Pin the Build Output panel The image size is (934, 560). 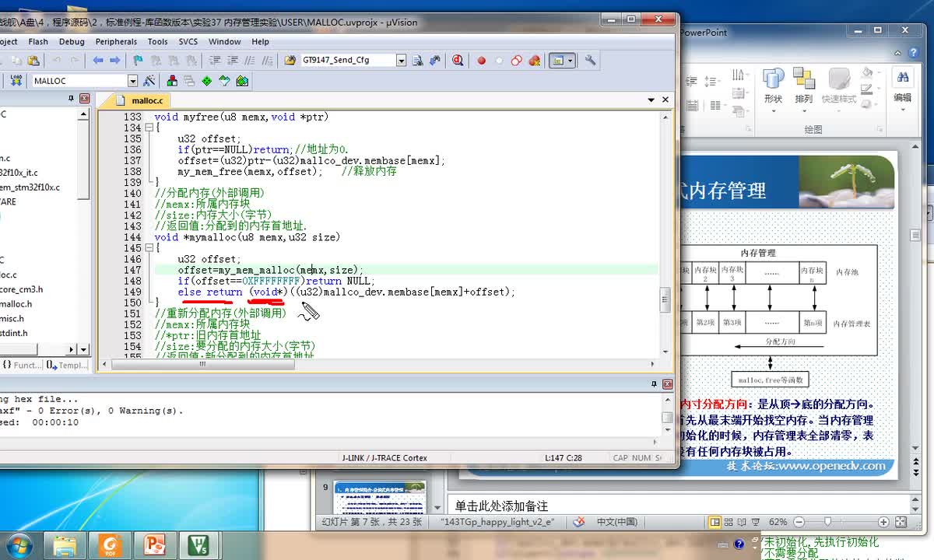(x=654, y=383)
